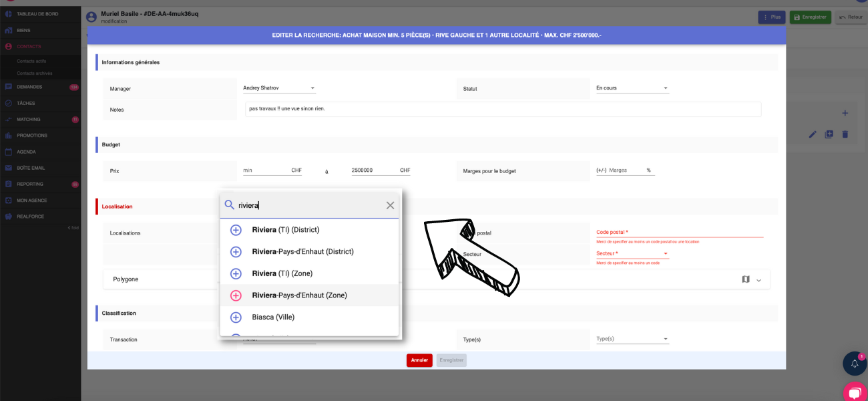
Task: Click the trash delete icon behind the dialog
Action: 845,134
